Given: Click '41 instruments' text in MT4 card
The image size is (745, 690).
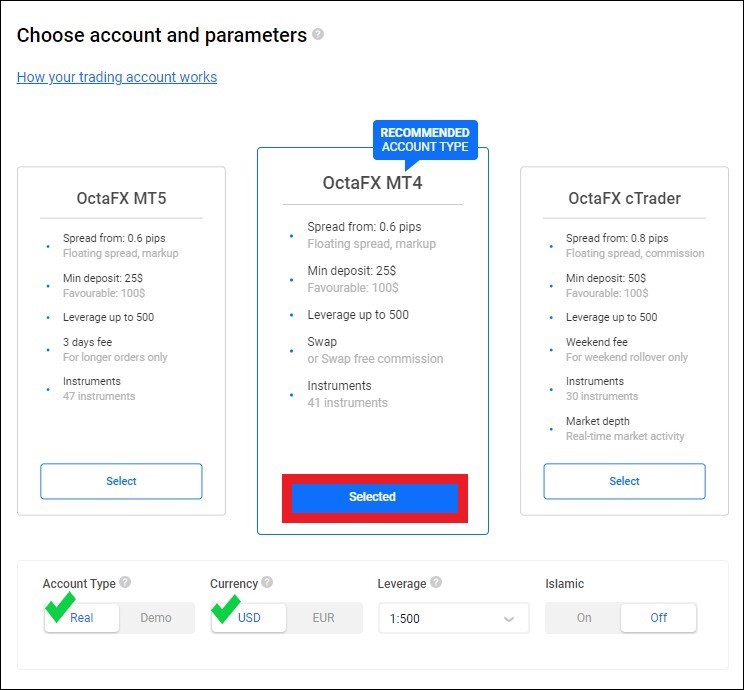Looking at the screenshot, I should pos(347,403).
